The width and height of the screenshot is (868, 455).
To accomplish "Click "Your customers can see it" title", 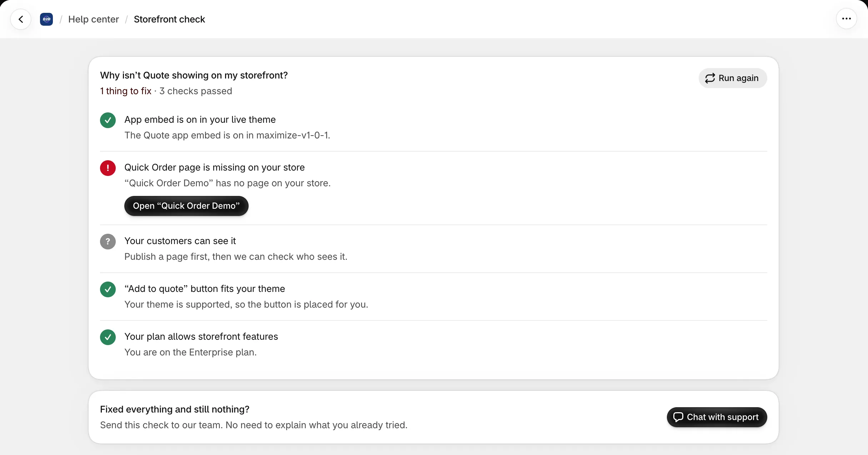I will tap(180, 241).
